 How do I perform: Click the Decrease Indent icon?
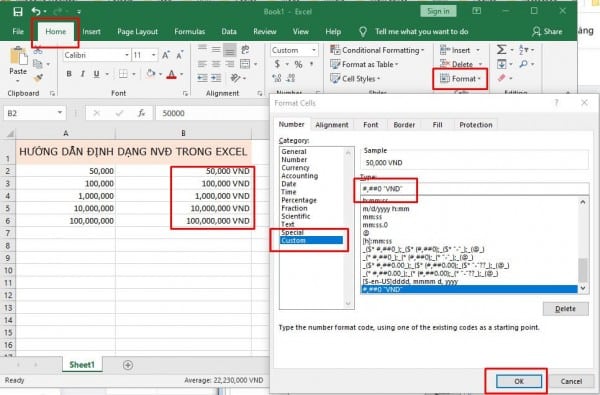tap(202, 78)
